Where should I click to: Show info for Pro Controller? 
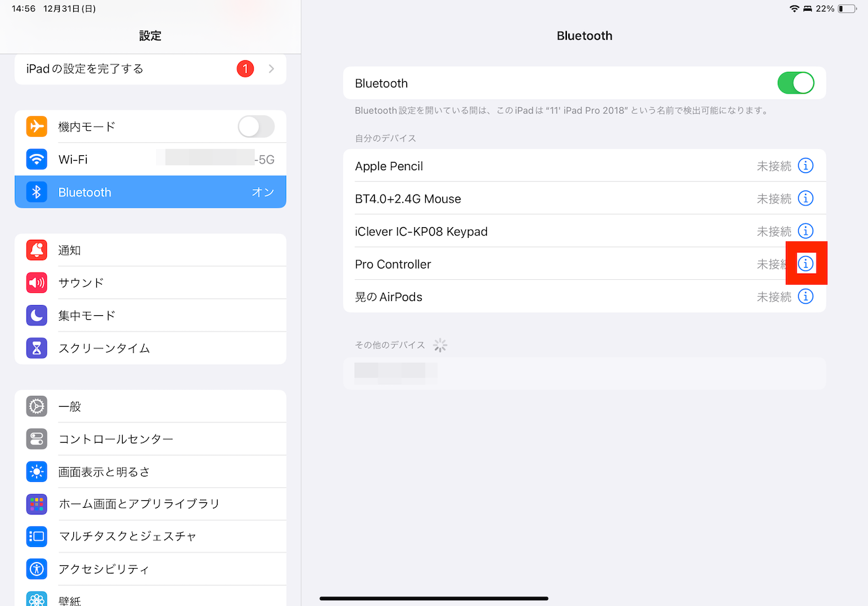[805, 264]
